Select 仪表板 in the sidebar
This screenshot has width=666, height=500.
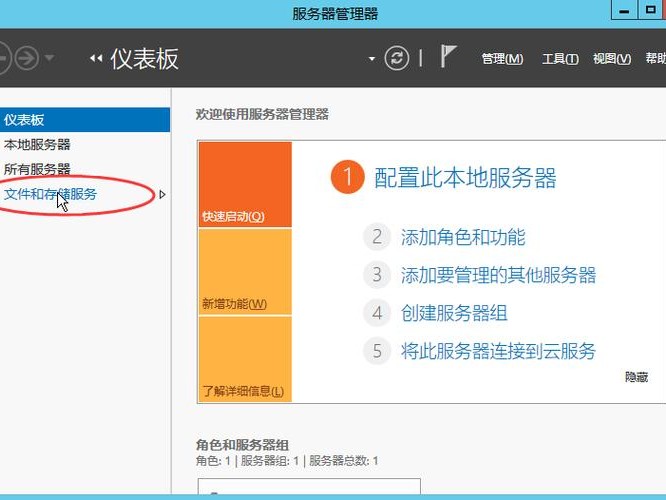tap(85, 120)
